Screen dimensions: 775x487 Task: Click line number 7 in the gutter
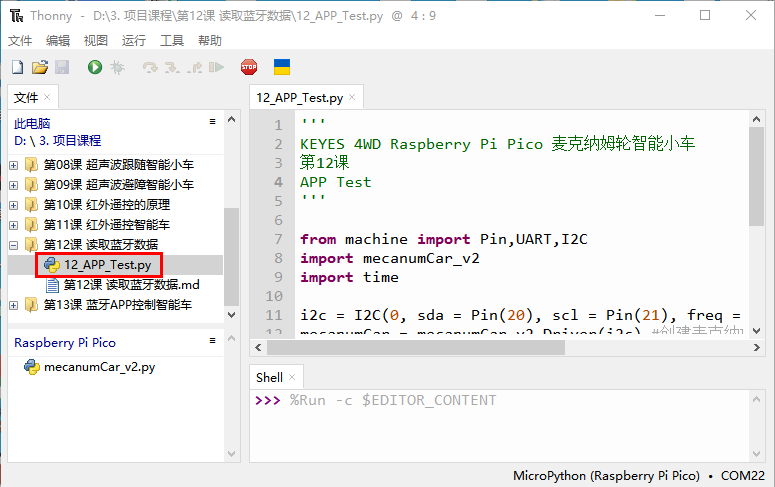coord(278,239)
